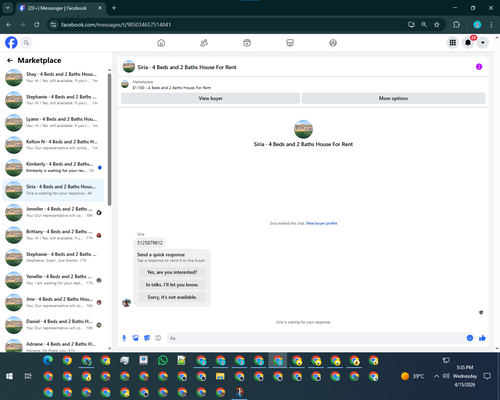The width and height of the screenshot is (500, 400).
Task: Click the browser address bar URL
Action: tap(116, 25)
